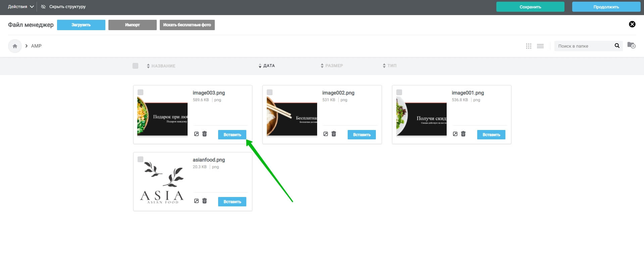Switch to list view icon

click(x=540, y=46)
